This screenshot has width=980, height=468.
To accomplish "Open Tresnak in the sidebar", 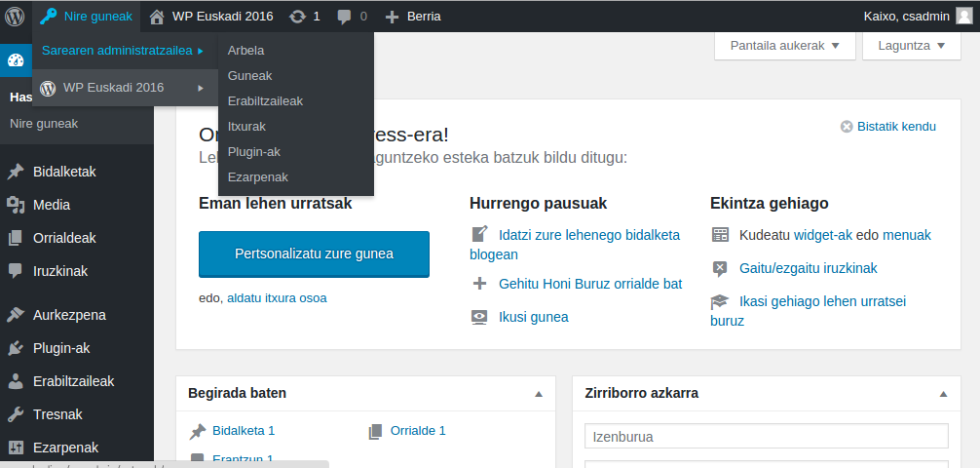I will tap(57, 414).
